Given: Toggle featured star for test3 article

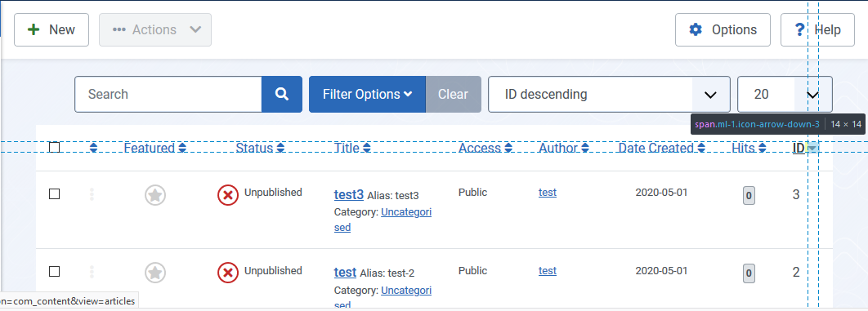Looking at the screenshot, I should pos(155,195).
